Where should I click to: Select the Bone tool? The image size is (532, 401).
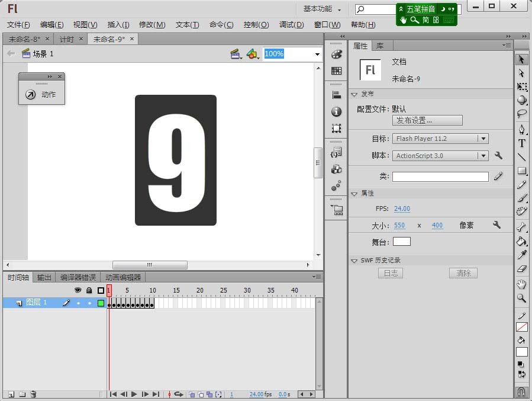pyautogui.click(x=522, y=227)
